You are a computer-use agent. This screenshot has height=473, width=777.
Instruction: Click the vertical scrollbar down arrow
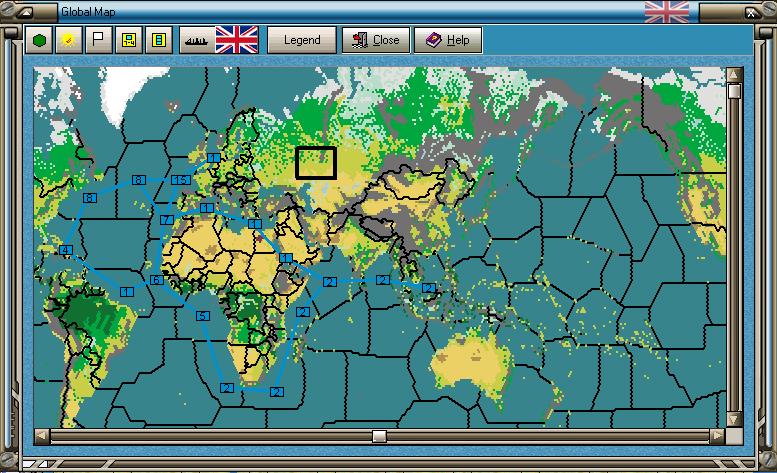[x=734, y=419]
